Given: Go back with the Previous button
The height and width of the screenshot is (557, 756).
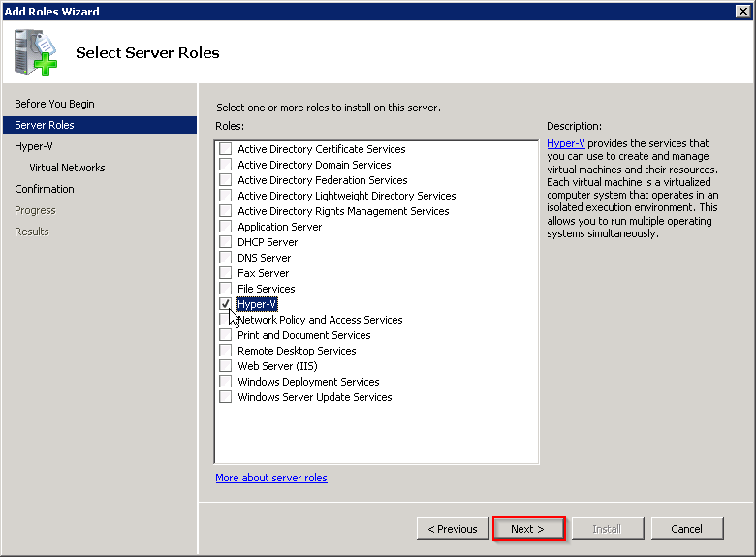Looking at the screenshot, I should (x=453, y=529).
